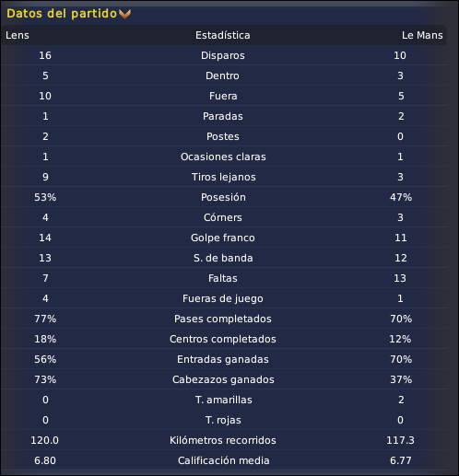
Task: Click the Fueras de juego row
Action: (224, 298)
